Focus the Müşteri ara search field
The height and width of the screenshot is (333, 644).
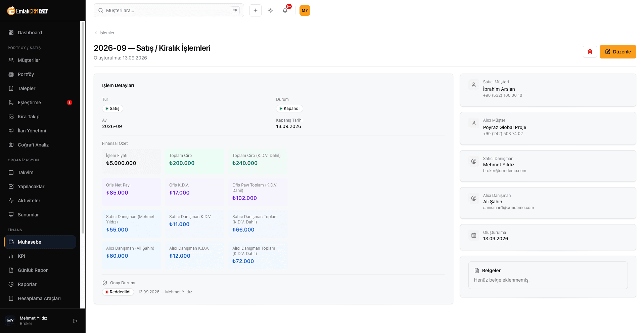coord(169,10)
